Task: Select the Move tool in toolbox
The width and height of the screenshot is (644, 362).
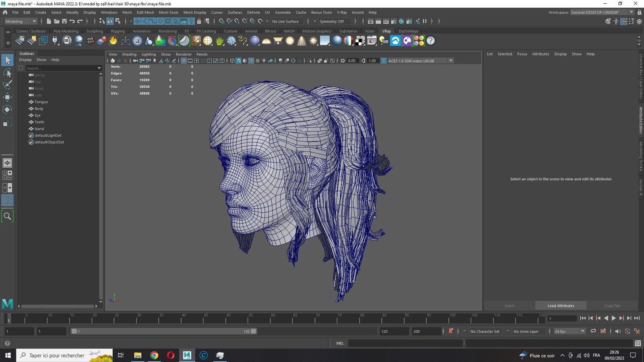Action: [7, 97]
